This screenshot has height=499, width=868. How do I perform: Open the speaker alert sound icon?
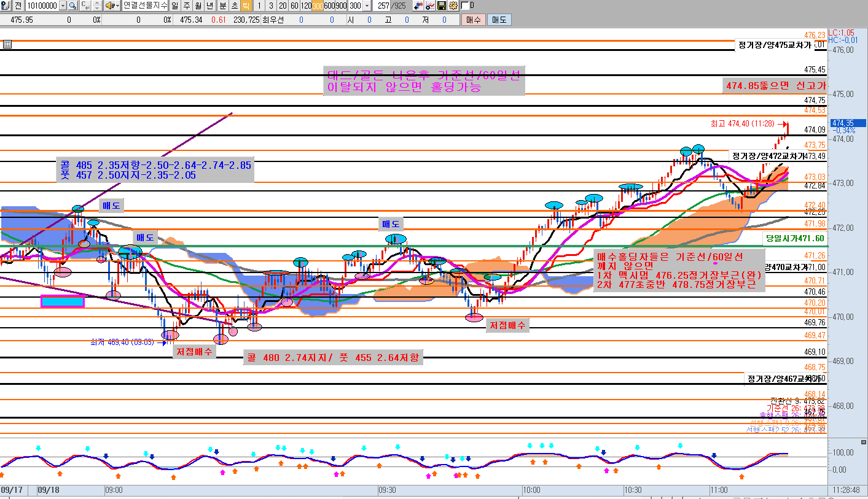(109, 6)
